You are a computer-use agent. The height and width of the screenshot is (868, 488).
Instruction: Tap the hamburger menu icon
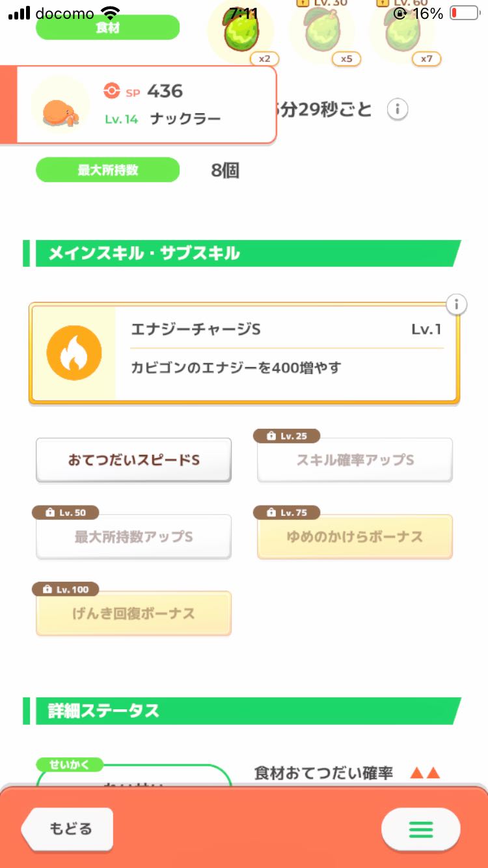point(420,829)
